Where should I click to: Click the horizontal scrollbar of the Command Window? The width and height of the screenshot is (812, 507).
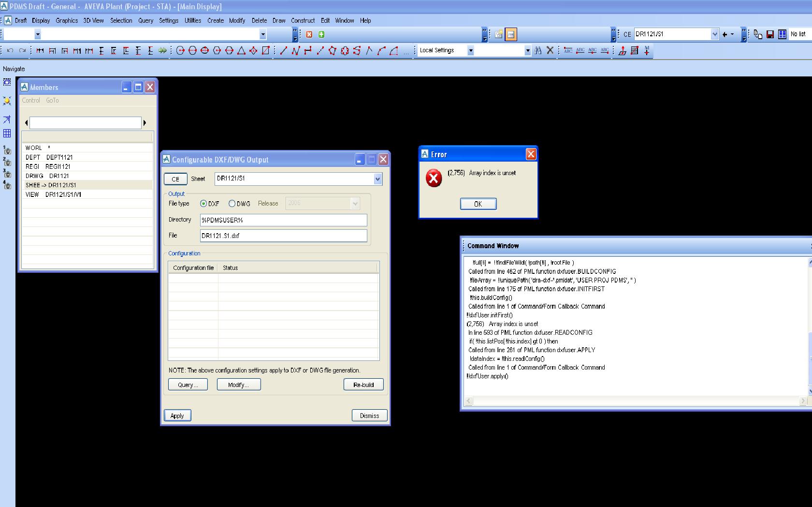click(x=636, y=401)
